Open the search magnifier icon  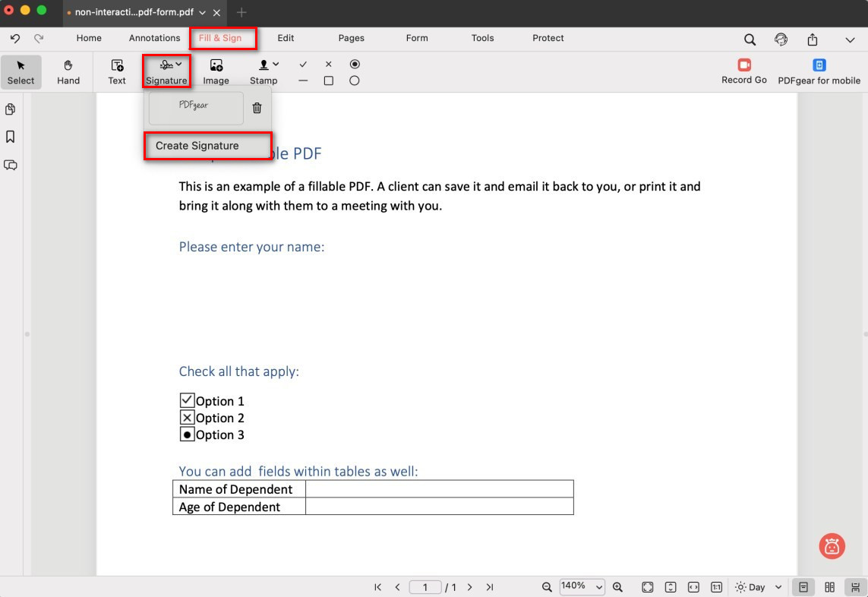[750, 39]
